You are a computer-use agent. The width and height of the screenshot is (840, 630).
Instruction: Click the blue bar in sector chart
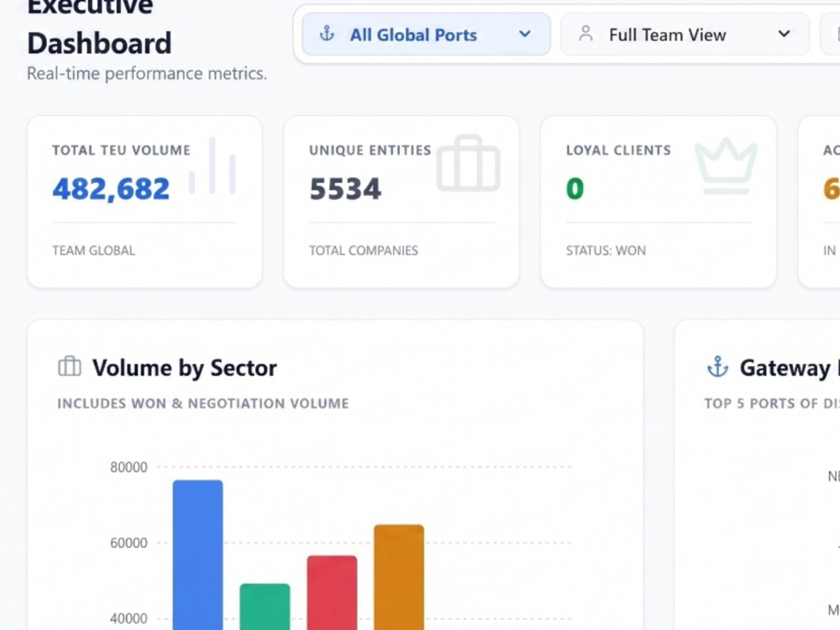[197, 555]
